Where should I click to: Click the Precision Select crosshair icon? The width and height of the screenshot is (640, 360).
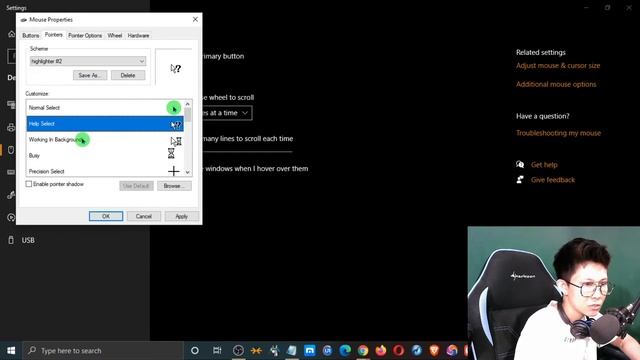[x=174, y=171]
